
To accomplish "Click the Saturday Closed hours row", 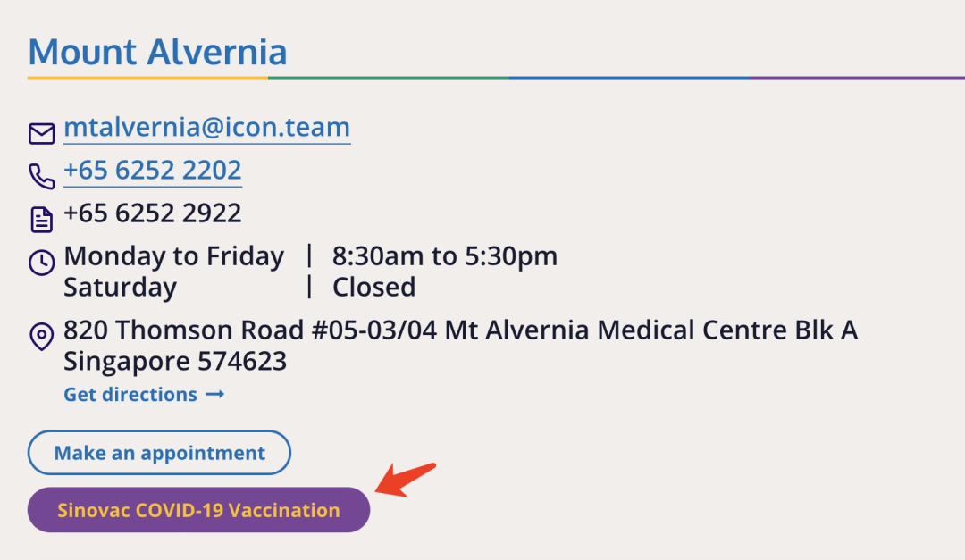I will (x=239, y=288).
